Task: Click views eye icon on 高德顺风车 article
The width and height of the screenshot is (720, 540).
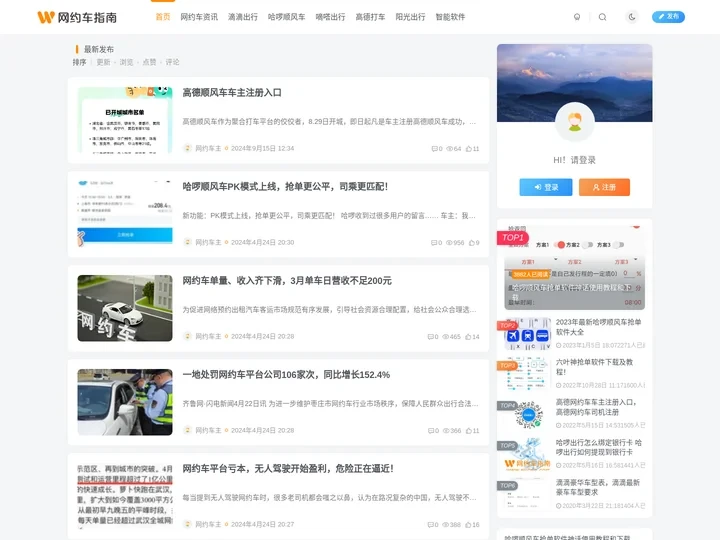Action: point(450,149)
